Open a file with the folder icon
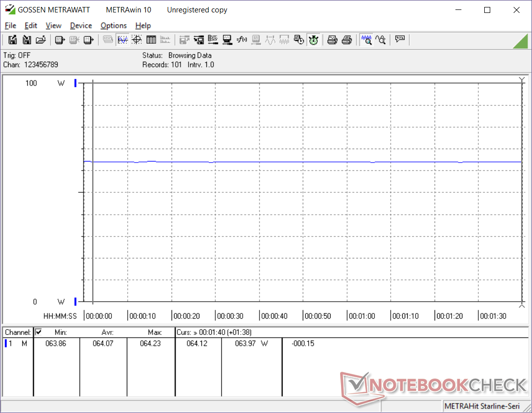 point(41,40)
